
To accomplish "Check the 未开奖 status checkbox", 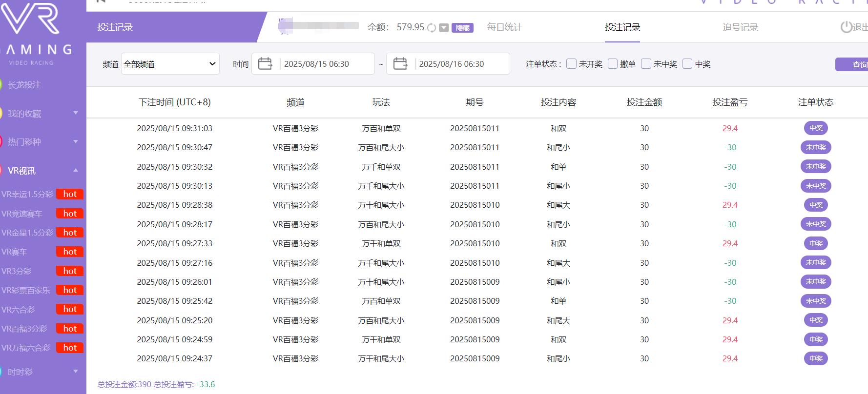I will point(571,64).
